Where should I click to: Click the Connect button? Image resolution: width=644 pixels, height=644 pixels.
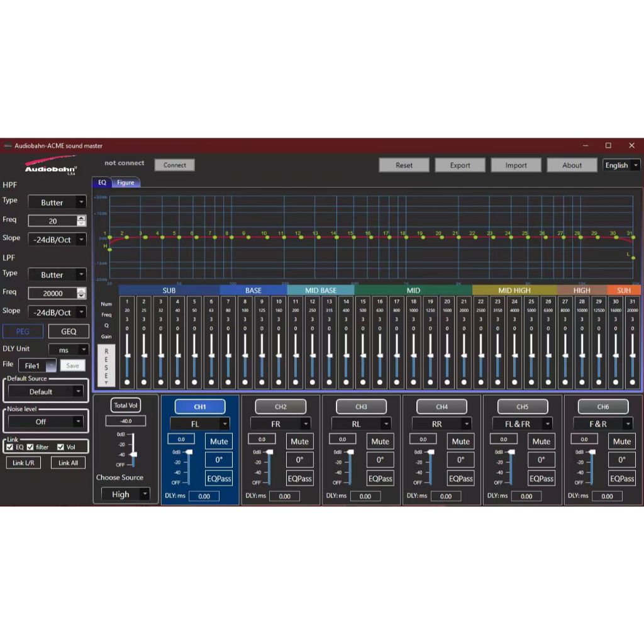tap(175, 165)
